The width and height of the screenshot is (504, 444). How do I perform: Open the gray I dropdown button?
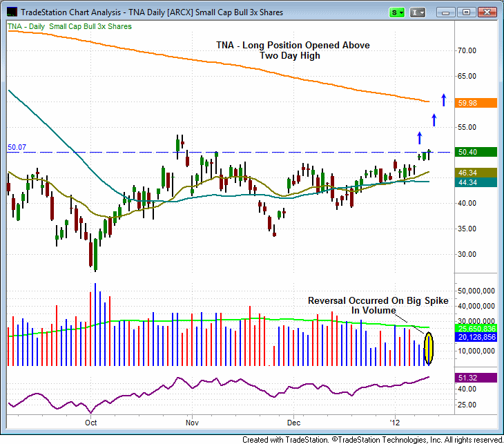click(418, 12)
